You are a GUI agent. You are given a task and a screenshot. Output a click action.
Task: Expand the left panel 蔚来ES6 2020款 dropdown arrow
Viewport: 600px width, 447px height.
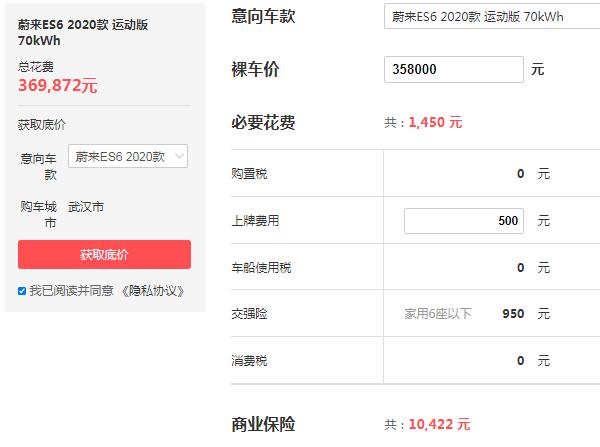click(179, 157)
